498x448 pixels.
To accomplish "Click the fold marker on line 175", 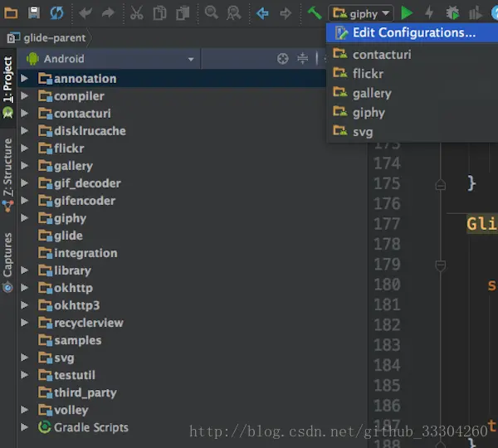I will pos(440,184).
